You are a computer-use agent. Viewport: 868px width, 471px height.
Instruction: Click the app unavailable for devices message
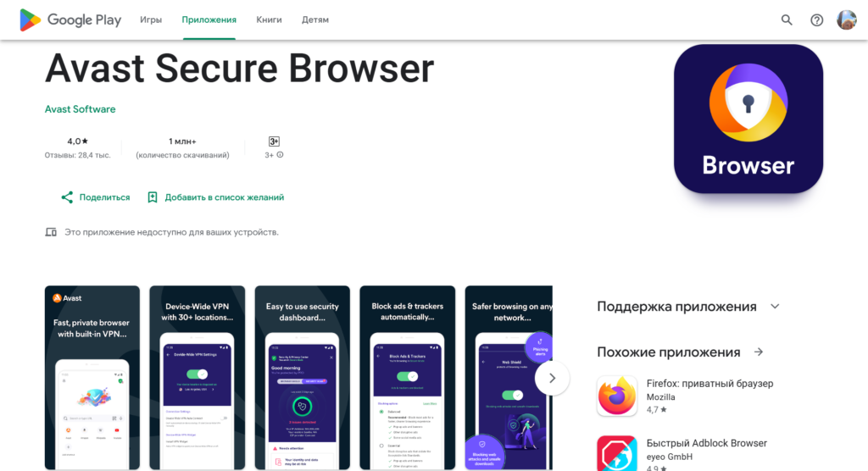pyautogui.click(x=171, y=232)
